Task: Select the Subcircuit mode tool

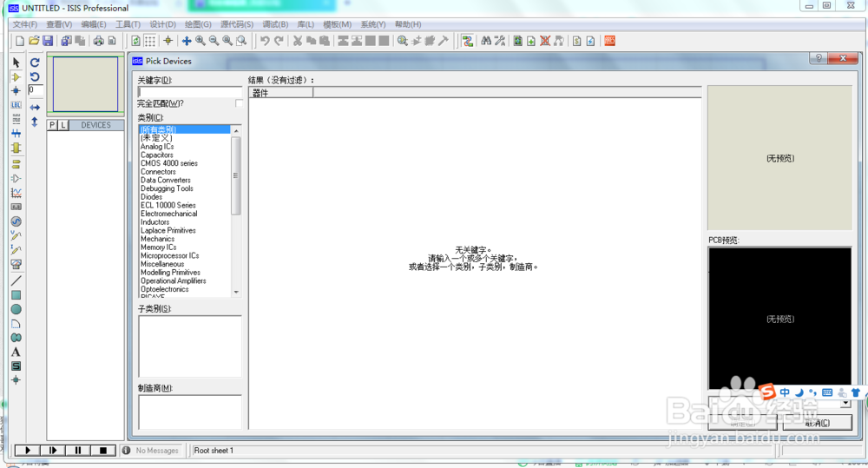Action: coord(16,148)
